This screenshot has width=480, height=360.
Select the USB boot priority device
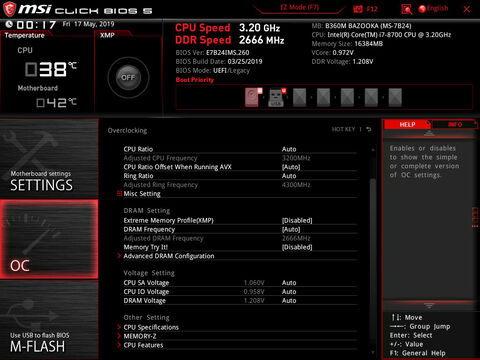277,97
